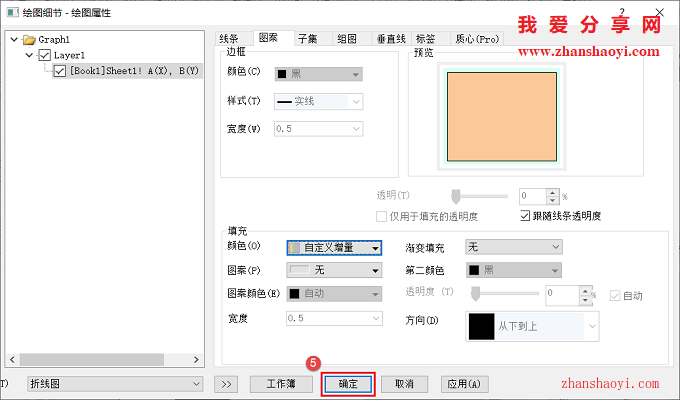Image resolution: width=680 pixels, height=400 pixels.
Task: Toggle the [Book1]Sheet1 plot checkbox
Action: 59,71
